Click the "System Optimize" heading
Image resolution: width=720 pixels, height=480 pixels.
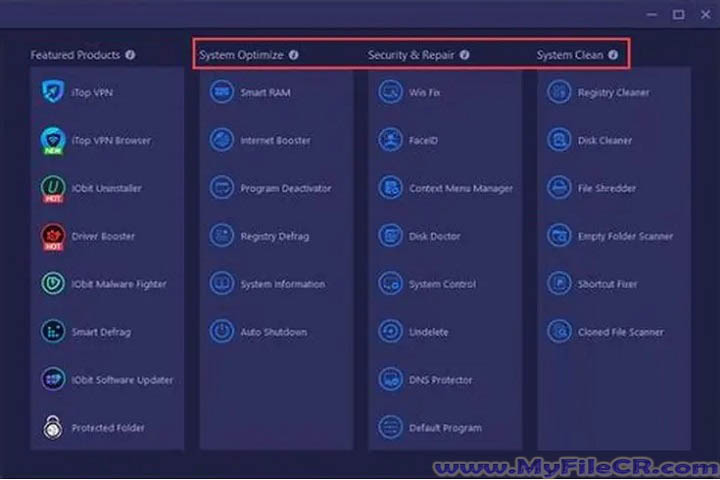pos(241,55)
